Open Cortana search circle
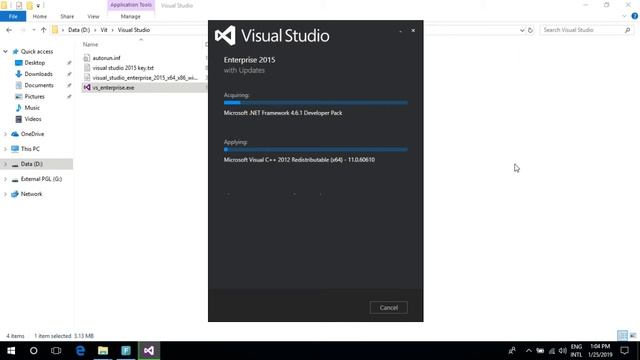This screenshot has height=360, width=640. click(x=33, y=351)
